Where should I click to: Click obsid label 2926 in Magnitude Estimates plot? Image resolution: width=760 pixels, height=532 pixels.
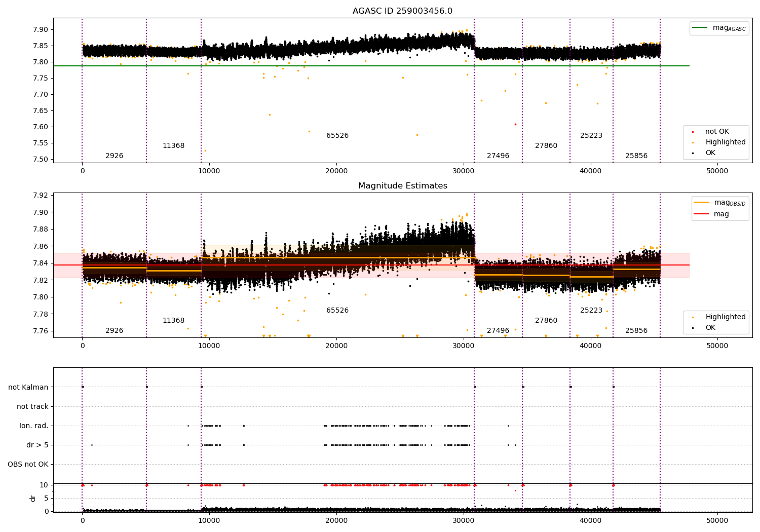115,330
